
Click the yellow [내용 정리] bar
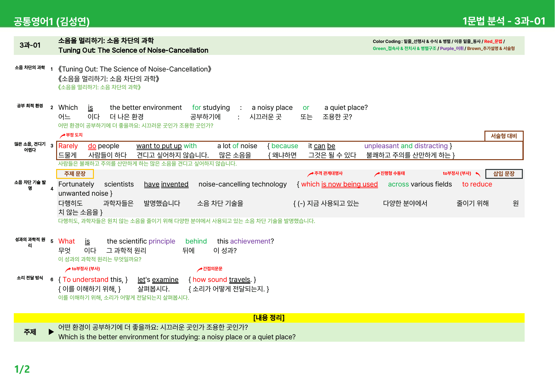[x=269, y=318]
